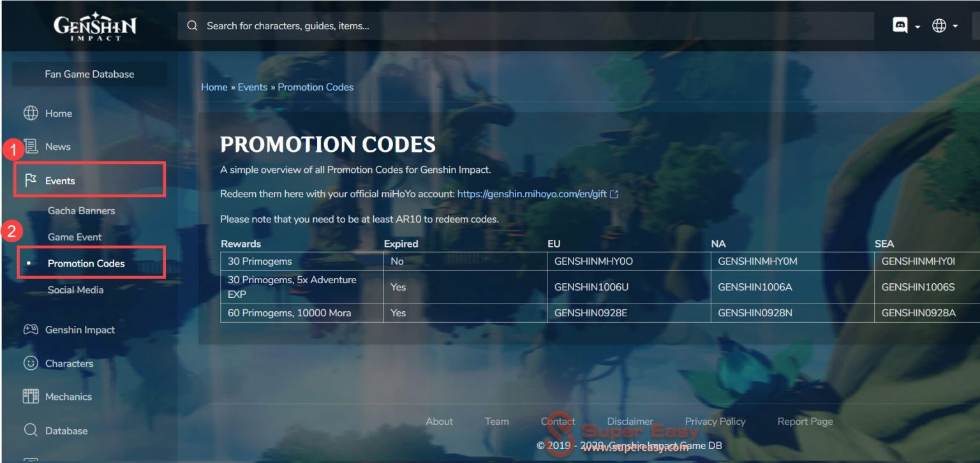Click the Characters smiley icon
Screen dimensions: 980x463
(31, 363)
